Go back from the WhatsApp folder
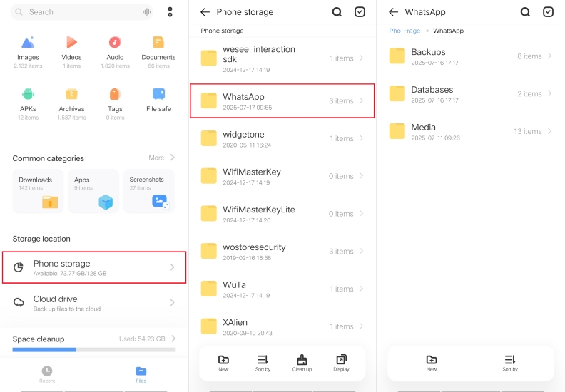Viewport: 565px width, 392px height. (x=393, y=12)
